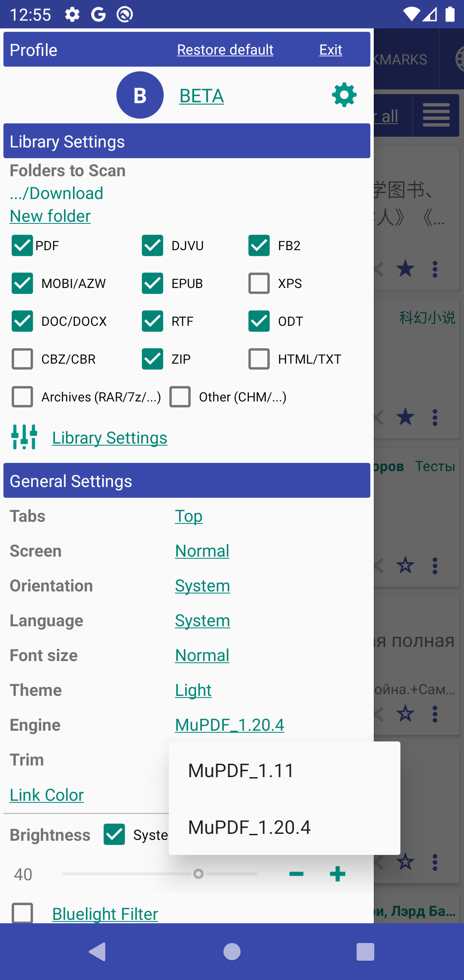464x980 pixels.
Task: Open the hamburger menu icon
Action: point(436,115)
